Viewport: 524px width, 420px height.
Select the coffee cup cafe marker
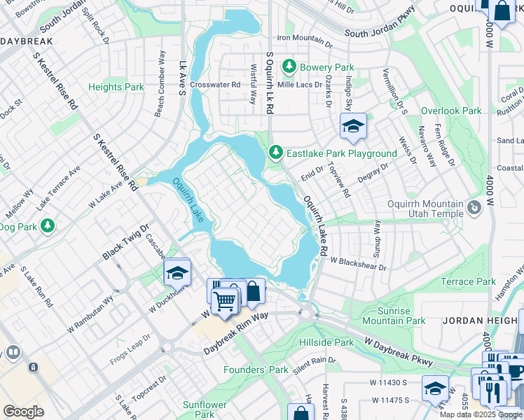click(x=517, y=372)
